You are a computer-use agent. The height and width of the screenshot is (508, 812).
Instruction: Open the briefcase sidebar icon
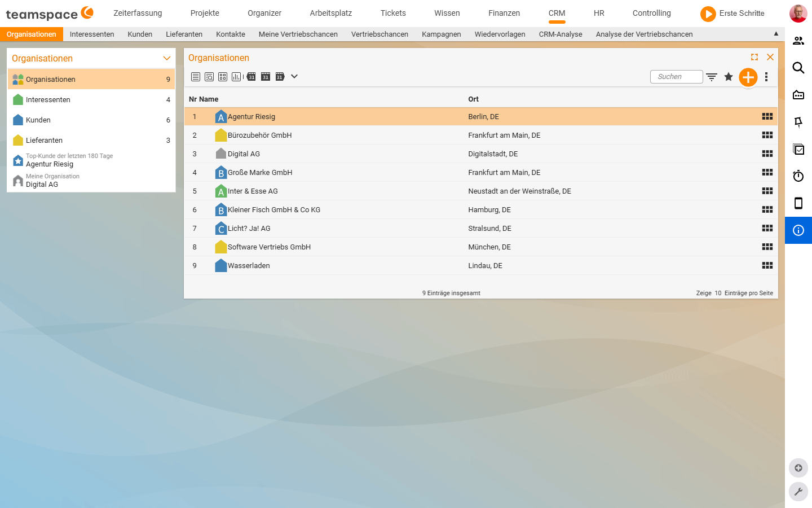click(798, 95)
